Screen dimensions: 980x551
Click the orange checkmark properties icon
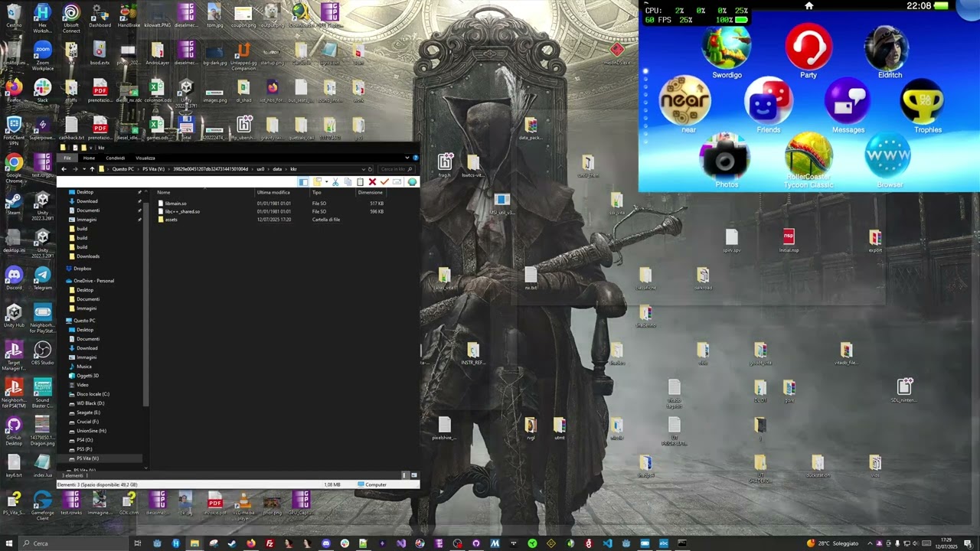pos(384,182)
